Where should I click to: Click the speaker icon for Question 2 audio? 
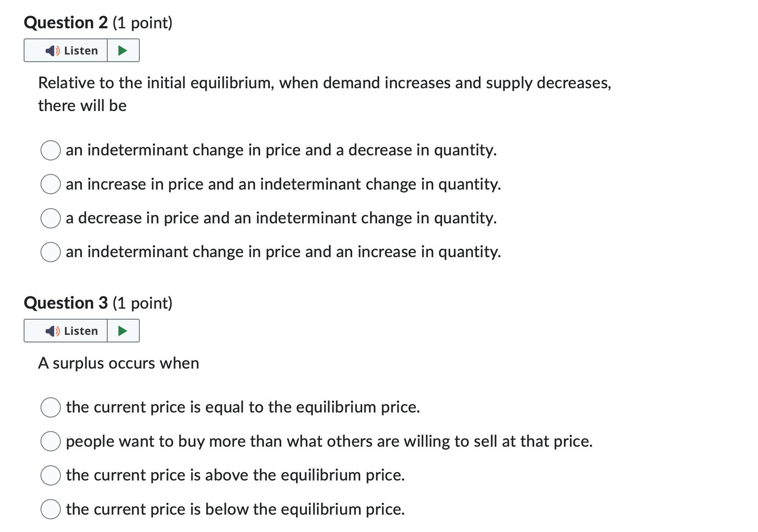(52, 50)
